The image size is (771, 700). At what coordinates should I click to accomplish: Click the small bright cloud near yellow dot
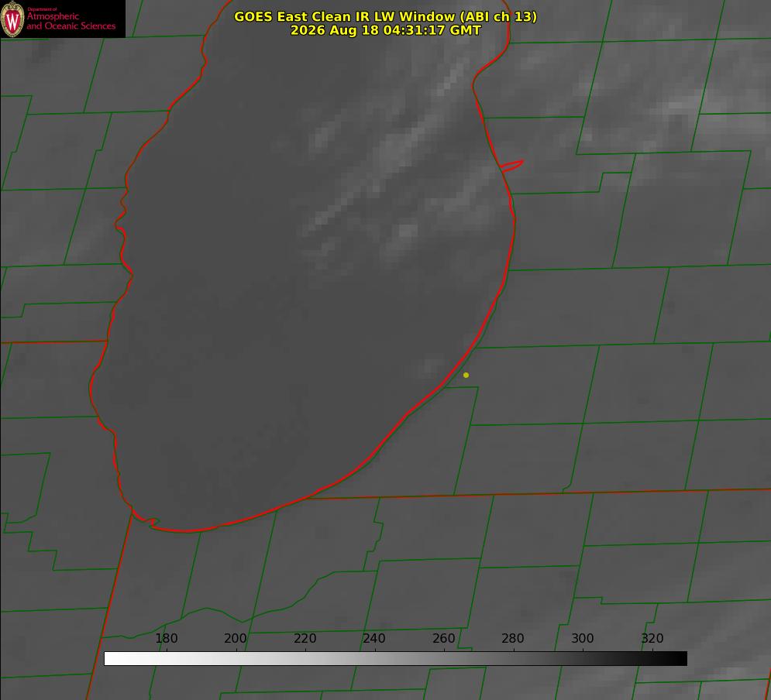(x=432, y=366)
